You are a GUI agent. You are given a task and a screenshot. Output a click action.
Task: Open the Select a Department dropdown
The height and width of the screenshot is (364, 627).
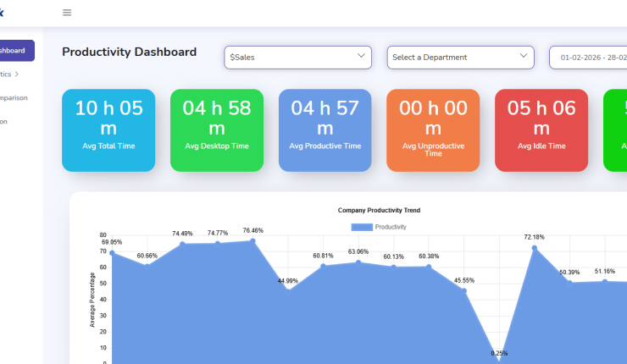coord(460,58)
